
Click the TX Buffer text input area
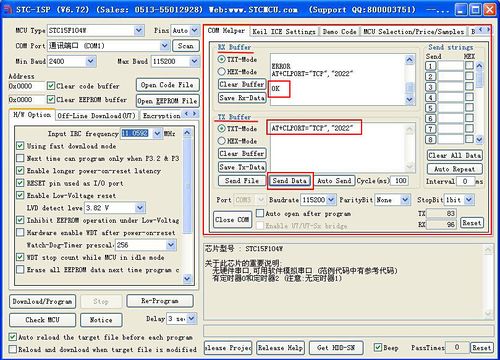(337, 147)
